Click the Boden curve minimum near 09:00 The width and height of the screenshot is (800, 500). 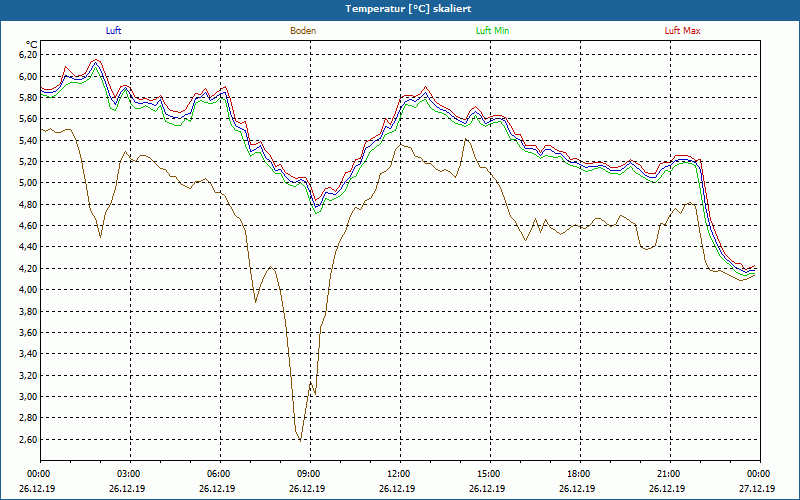300,440
